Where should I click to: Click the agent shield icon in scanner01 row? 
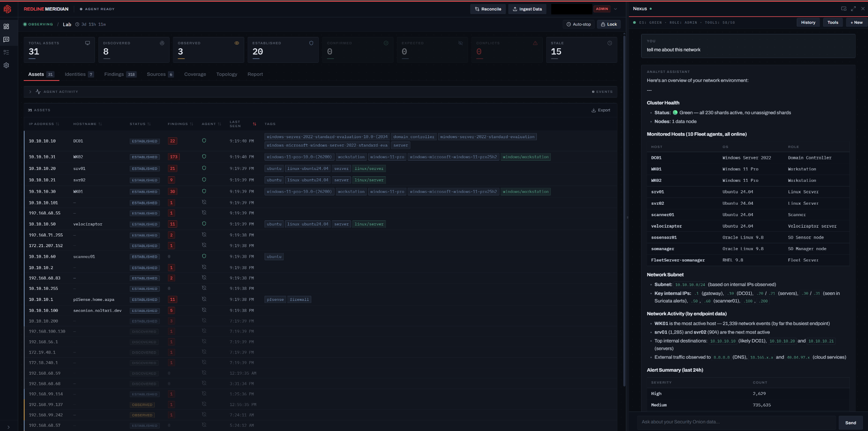(204, 256)
